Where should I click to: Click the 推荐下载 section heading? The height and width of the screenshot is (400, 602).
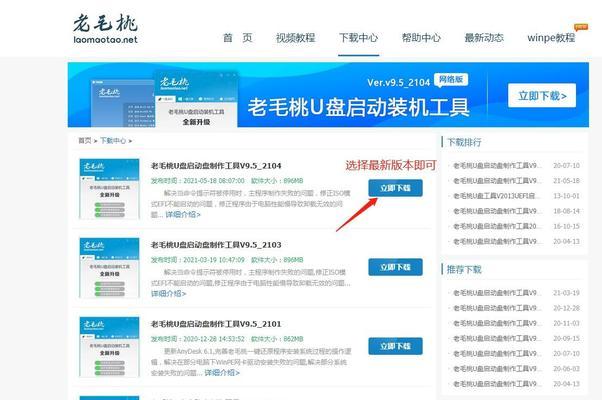click(x=464, y=269)
